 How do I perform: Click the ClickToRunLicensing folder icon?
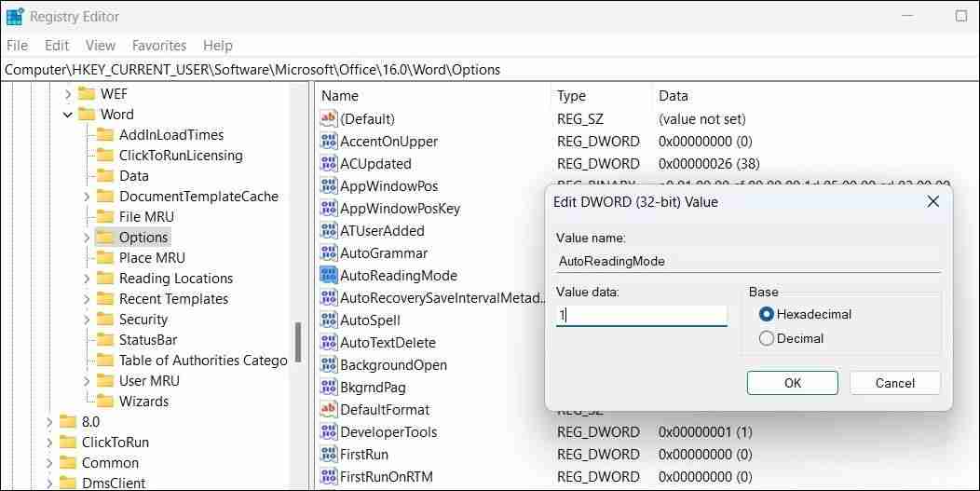[x=105, y=156]
